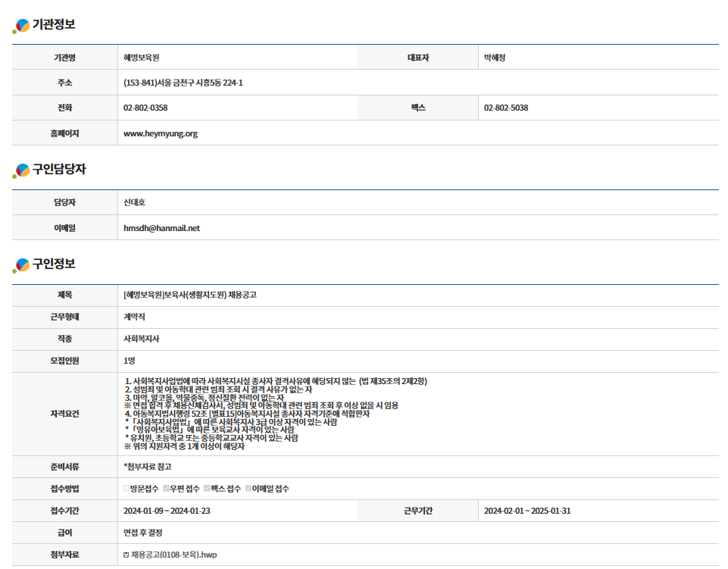Click the phone number 02-802-0358

145,108
